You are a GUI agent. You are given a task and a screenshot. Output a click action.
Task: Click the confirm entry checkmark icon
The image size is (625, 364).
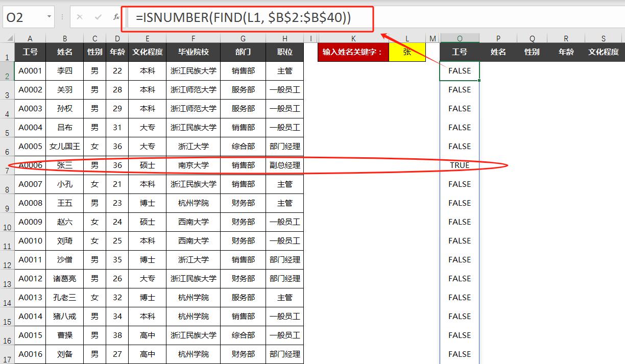98,17
